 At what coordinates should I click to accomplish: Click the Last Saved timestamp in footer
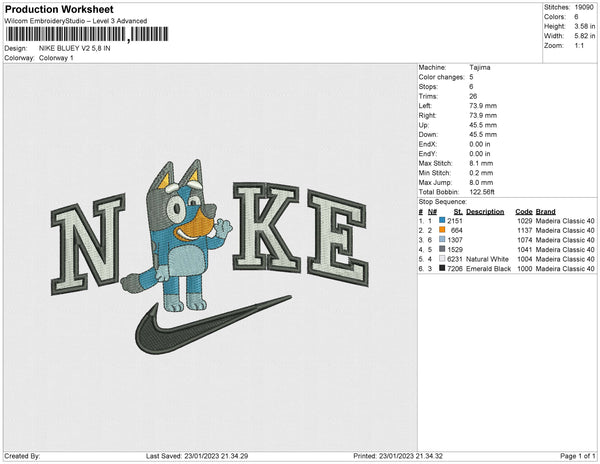pos(197,456)
